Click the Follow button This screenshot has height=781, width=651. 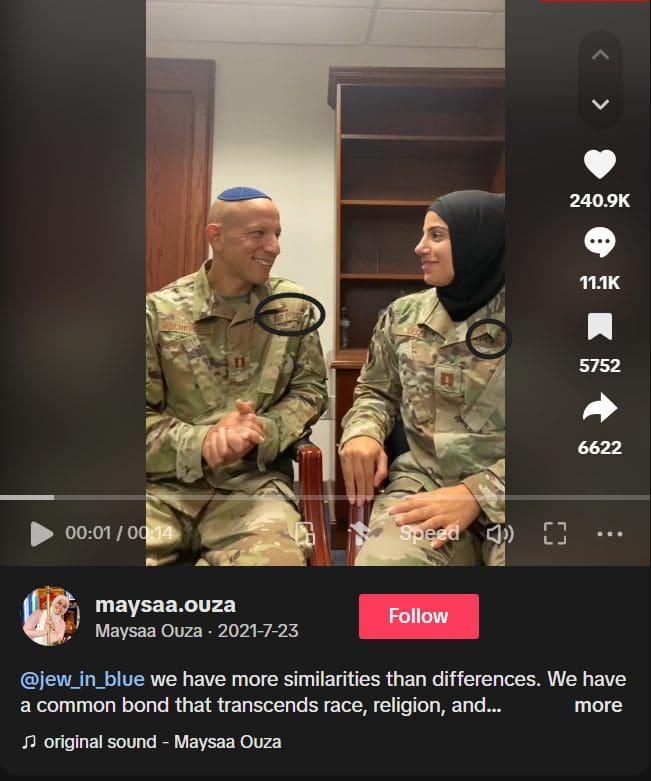[x=419, y=616]
